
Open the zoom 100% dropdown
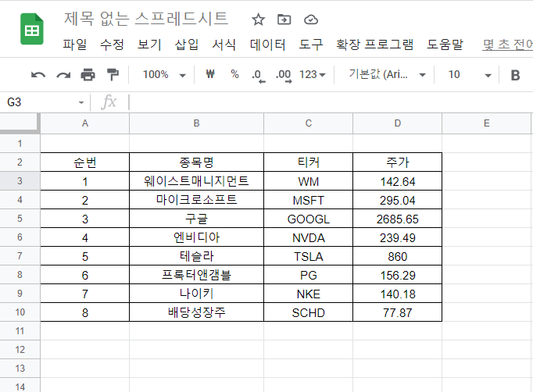pos(164,74)
